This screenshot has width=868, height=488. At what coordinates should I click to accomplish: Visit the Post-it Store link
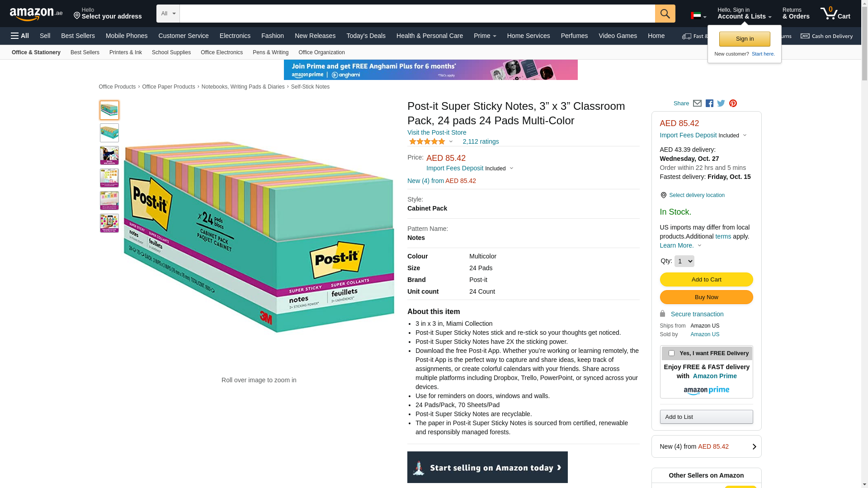436,132
